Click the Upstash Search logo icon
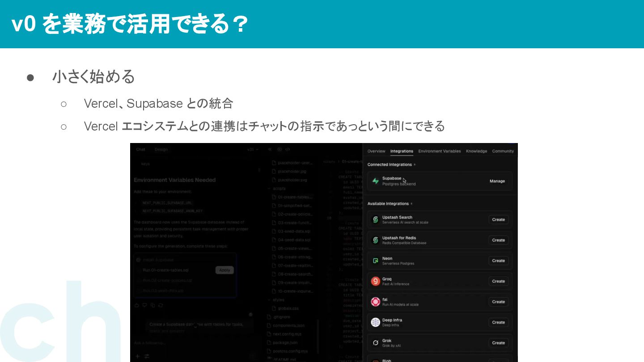 [376, 219]
